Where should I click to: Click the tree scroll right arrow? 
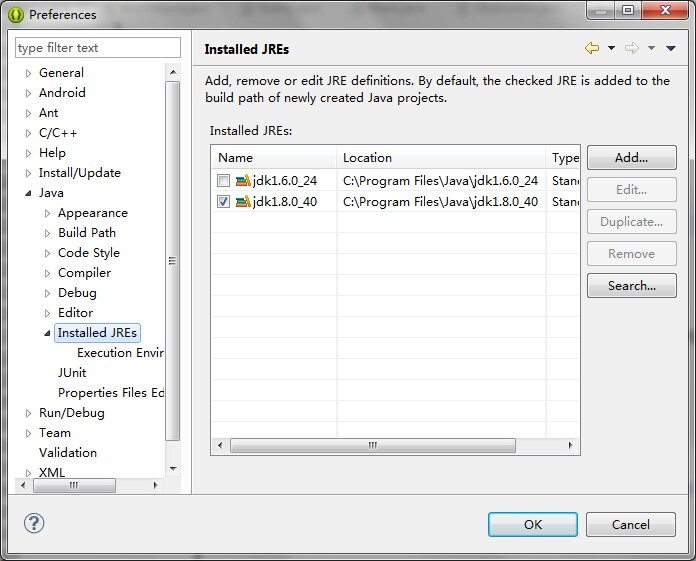pyautogui.click(x=155, y=485)
